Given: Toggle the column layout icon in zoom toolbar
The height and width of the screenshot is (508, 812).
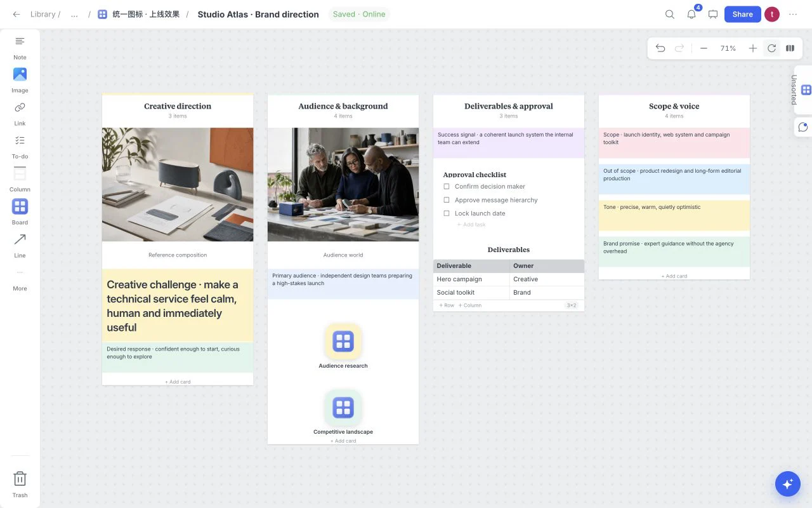Looking at the screenshot, I should [x=790, y=48].
